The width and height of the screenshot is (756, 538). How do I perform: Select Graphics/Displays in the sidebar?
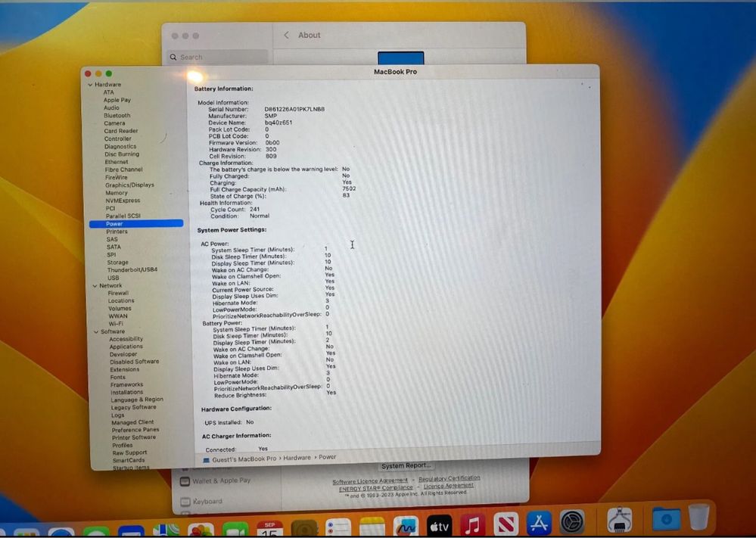[129, 185]
